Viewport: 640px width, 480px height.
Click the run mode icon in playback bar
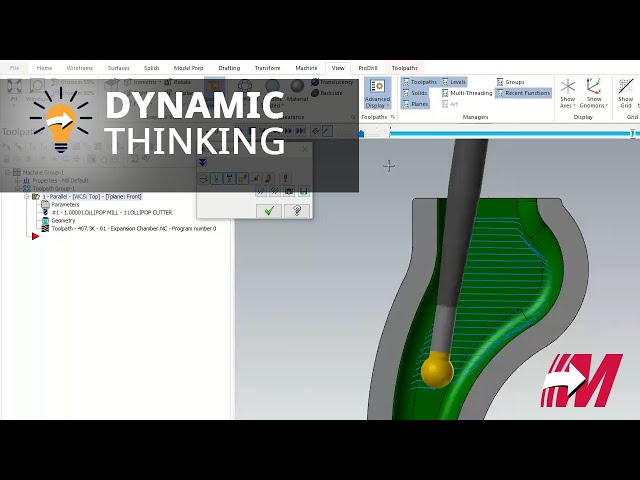pyautogui.click(x=327, y=131)
